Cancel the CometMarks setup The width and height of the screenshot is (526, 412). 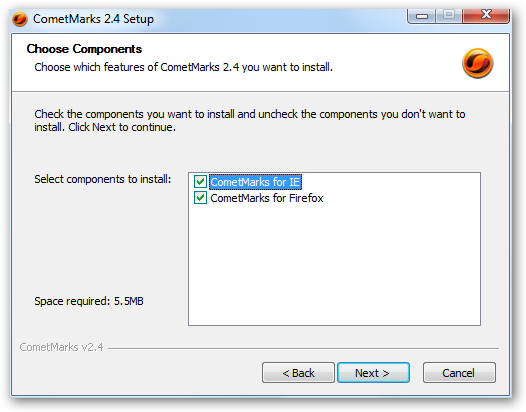click(x=459, y=372)
